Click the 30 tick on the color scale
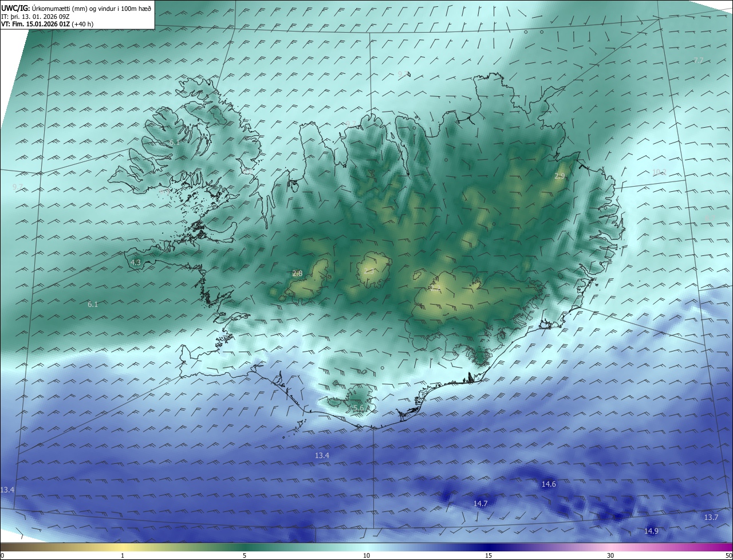 coord(610,555)
